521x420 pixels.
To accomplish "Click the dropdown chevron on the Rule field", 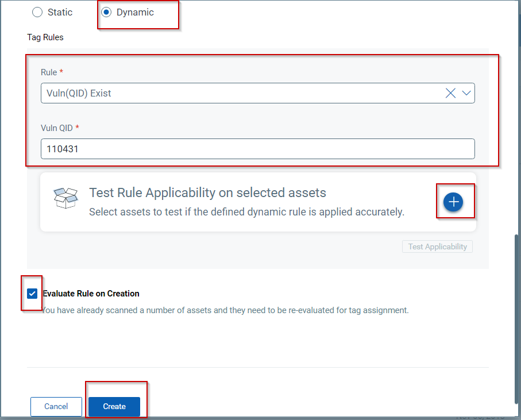I will pos(466,93).
